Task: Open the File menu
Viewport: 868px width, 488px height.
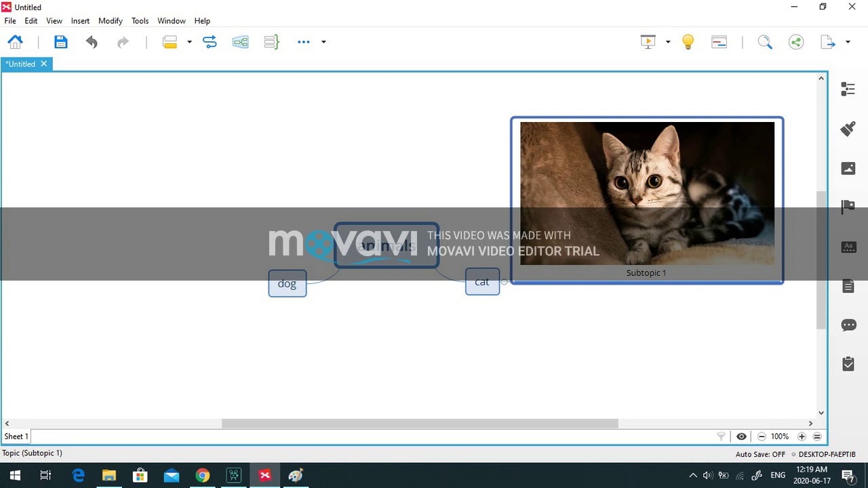Action: click(x=10, y=21)
